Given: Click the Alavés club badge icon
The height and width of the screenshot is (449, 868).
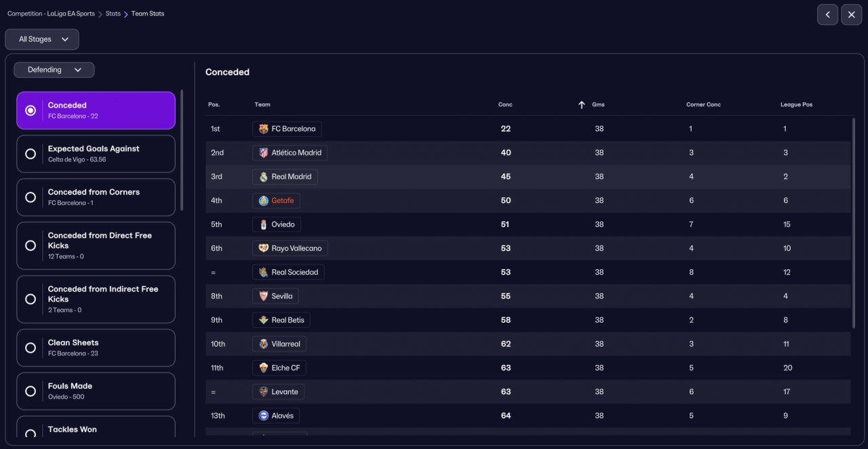Looking at the screenshot, I should [264, 416].
